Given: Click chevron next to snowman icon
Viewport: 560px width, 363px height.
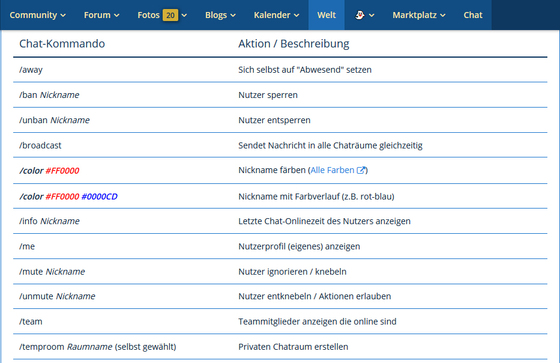Looking at the screenshot, I should pyautogui.click(x=371, y=15).
